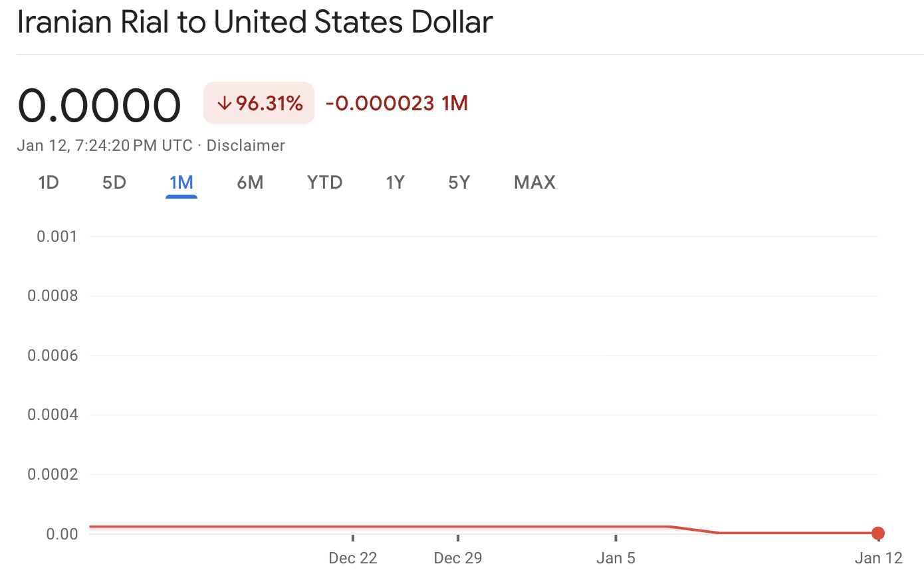Select the 5Y time range
Viewport: 924px width, 578px height.
(459, 182)
